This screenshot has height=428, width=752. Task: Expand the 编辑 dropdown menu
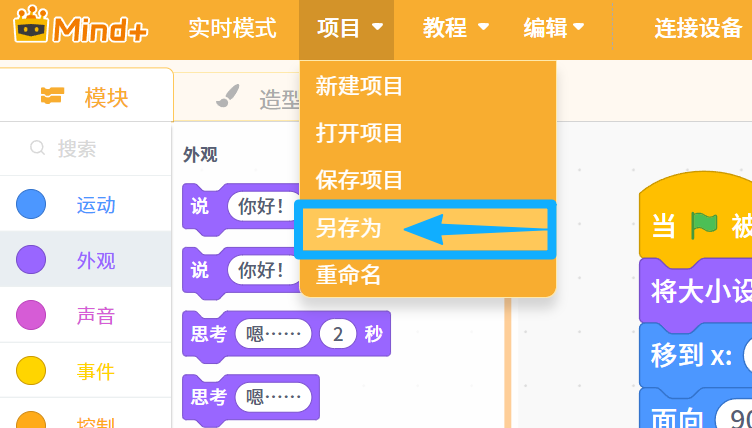554,28
